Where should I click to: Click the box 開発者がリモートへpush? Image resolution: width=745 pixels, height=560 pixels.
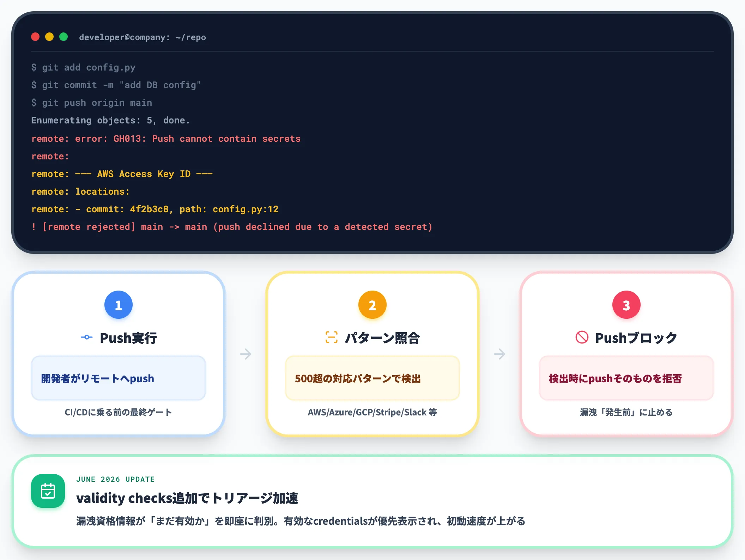coord(119,378)
